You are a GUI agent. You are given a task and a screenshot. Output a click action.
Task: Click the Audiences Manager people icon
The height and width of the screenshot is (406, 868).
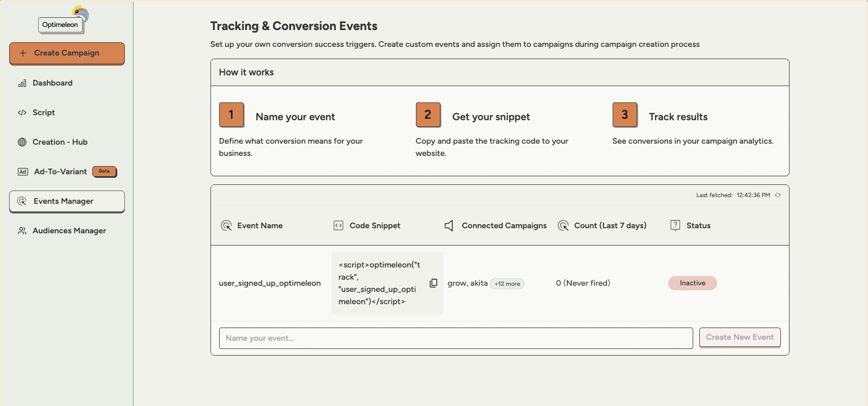[22, 231]
